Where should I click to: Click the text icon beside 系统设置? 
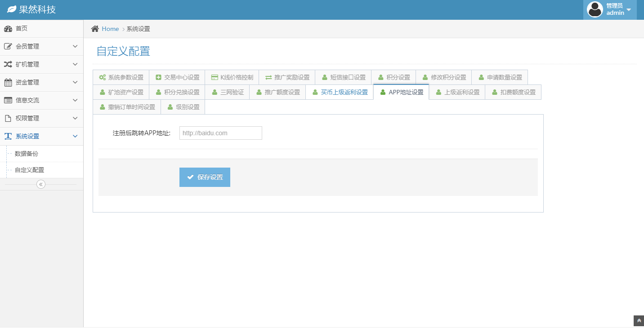click(x=8, y=136)
